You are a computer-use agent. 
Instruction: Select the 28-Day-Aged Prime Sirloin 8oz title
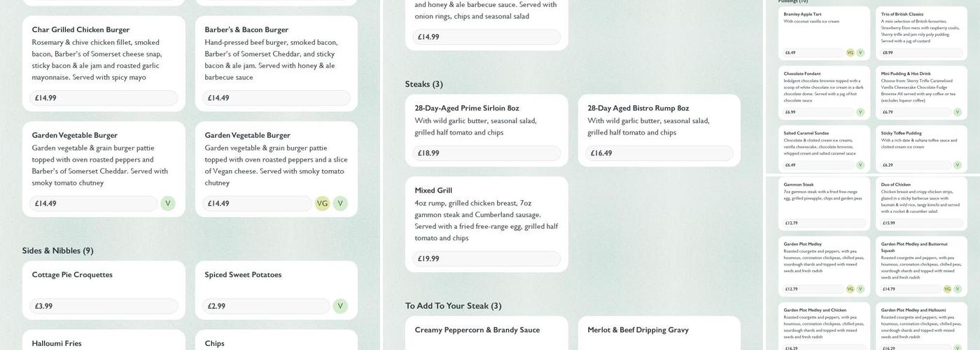(x=467, y=108)
